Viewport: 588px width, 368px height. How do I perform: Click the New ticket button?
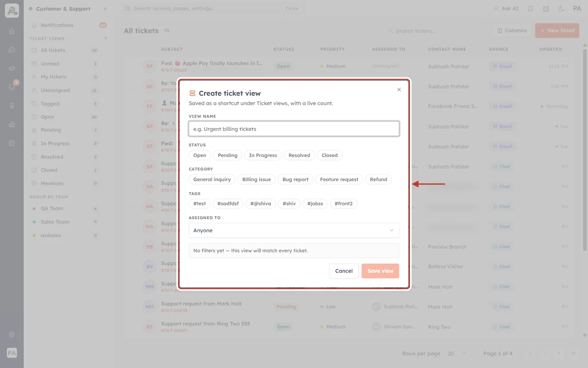[x=557, y=31]
